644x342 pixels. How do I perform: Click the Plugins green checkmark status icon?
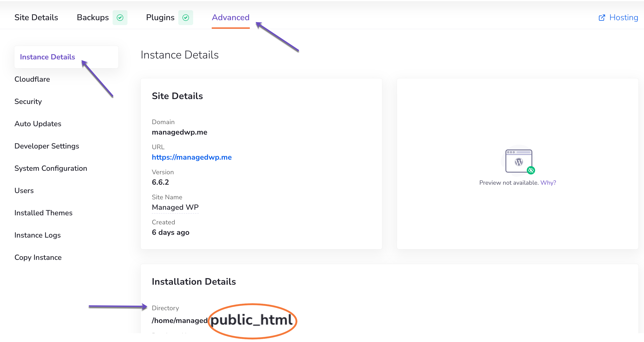pyautogui.click(x=185, y=17)
